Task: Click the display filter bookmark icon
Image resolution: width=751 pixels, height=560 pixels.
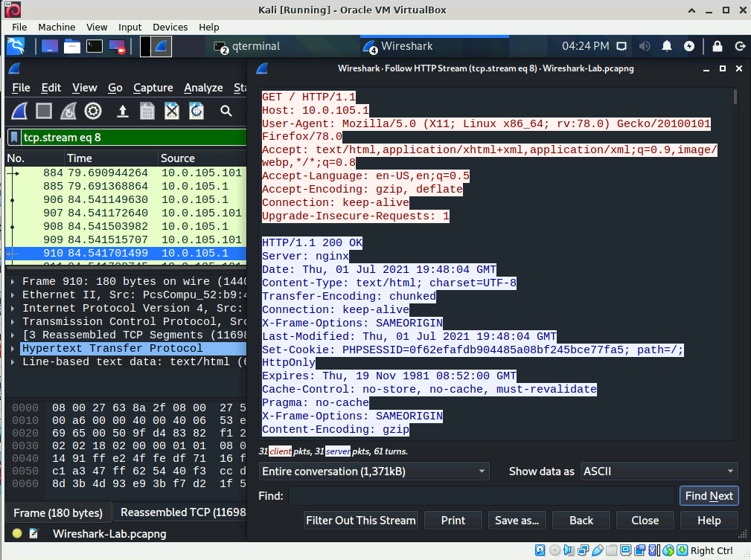Action: coord(14,138)
